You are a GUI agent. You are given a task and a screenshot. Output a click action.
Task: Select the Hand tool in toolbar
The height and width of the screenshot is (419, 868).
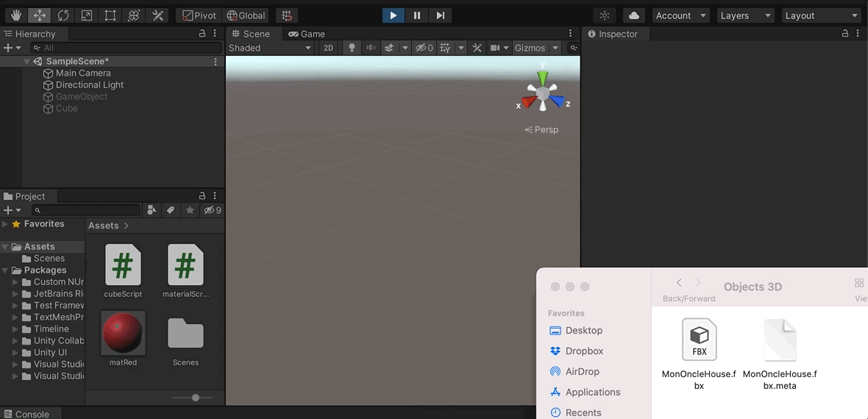[x=15, y=15]
